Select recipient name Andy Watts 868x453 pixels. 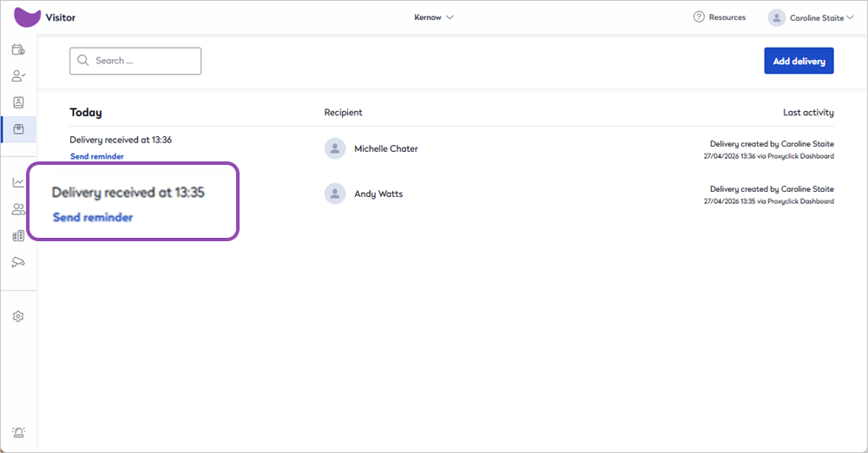[378, 194]
